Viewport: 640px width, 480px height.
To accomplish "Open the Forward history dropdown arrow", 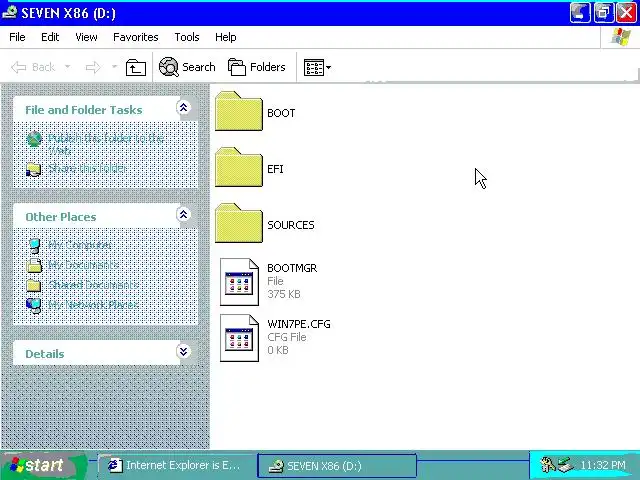I will point(114,66).
